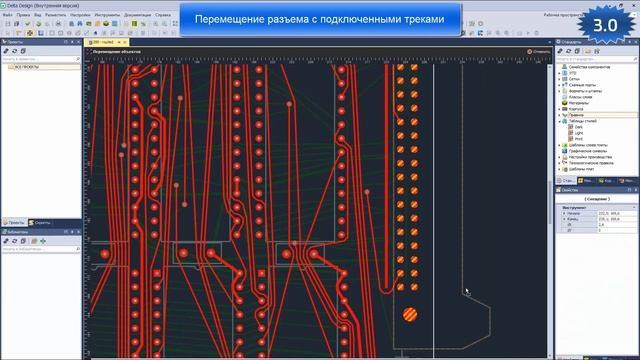This screenshot has height=360, width=640.
Task: Expand the Конец property row
Action: point(564,219)
